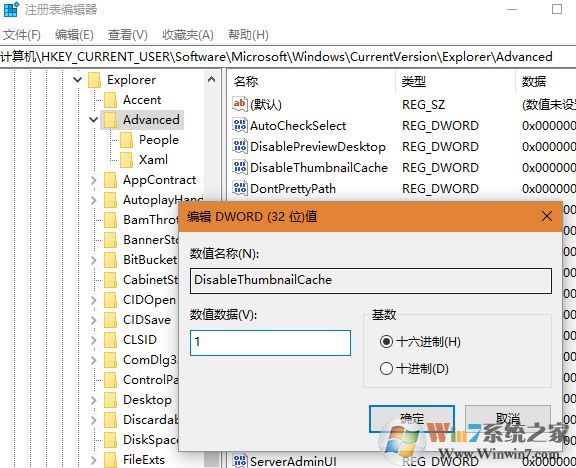This screenshot has height=468, width=576.
Task: Select the Discardable folder icon
Action: [110, 420]
